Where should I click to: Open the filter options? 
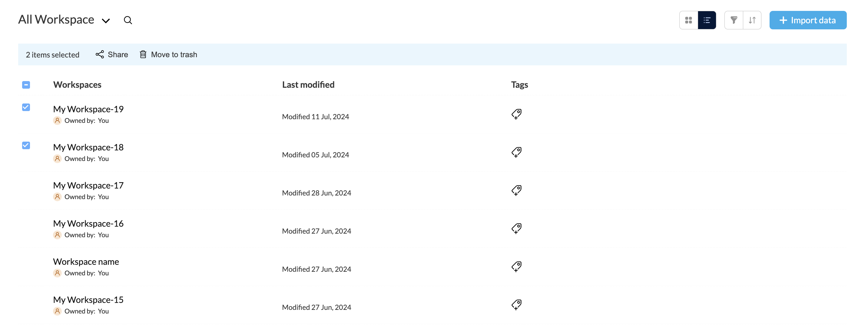pyautogui.click(x=734, y=20)
